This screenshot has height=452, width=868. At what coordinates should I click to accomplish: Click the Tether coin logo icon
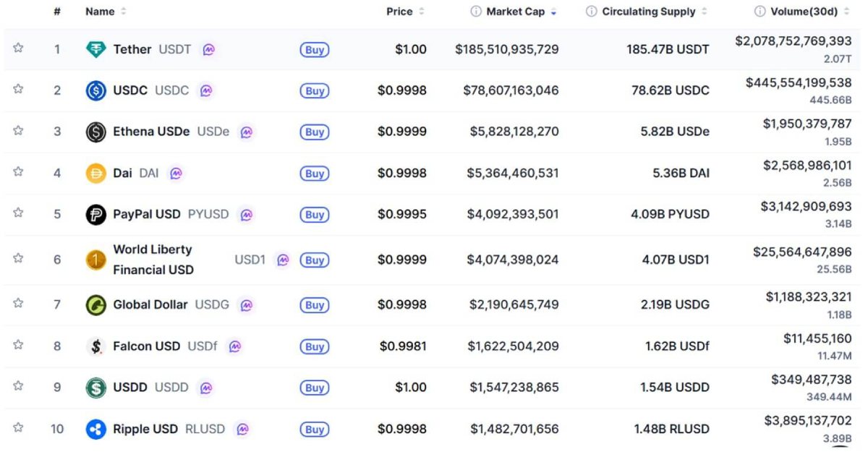click(95, 50)
